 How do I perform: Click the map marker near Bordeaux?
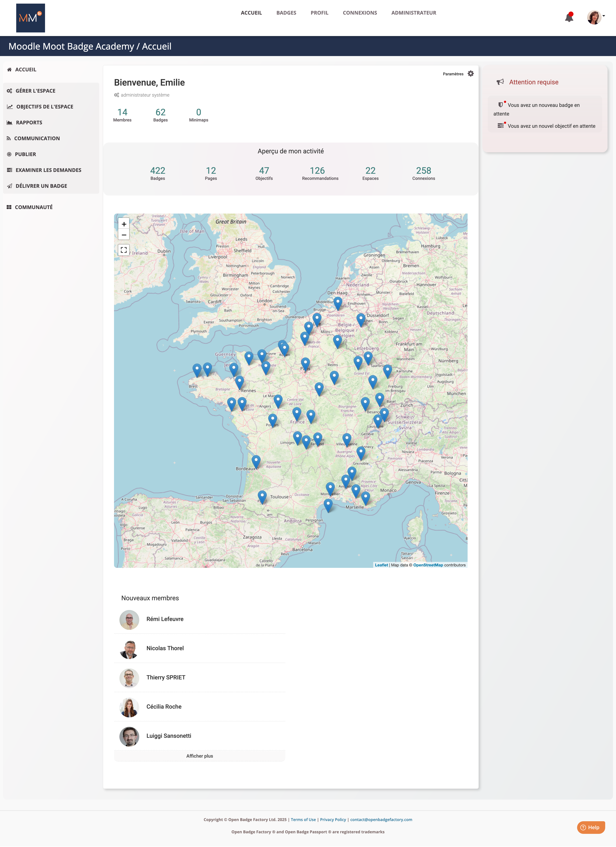pyautogui.click(x=256, y=461)
